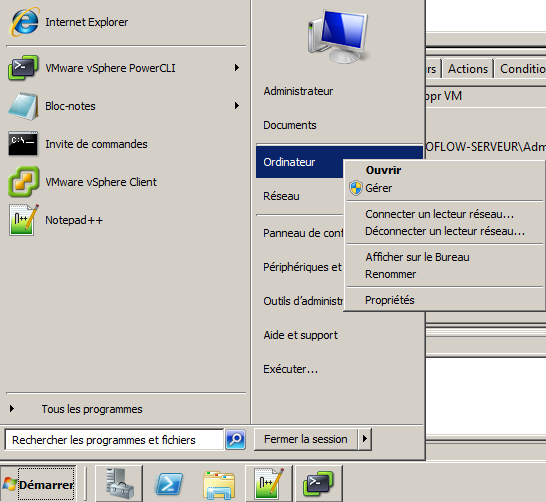Click the search magnifier icon
546x502 pixels.
(235, 439)
